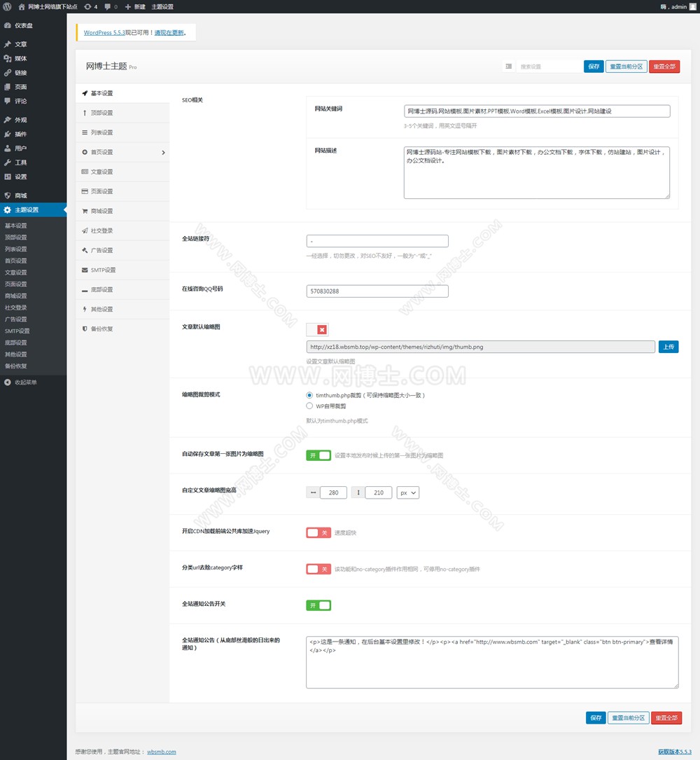The width and height of the screenshot is (700, 760).
Task: Click the 上传 upload button
Action: 668,347
